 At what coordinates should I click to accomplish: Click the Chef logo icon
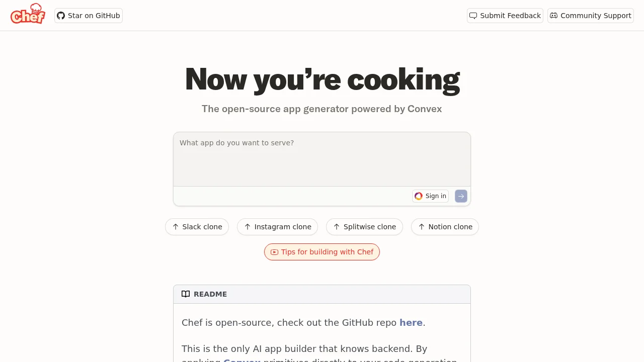coord(27,15)
